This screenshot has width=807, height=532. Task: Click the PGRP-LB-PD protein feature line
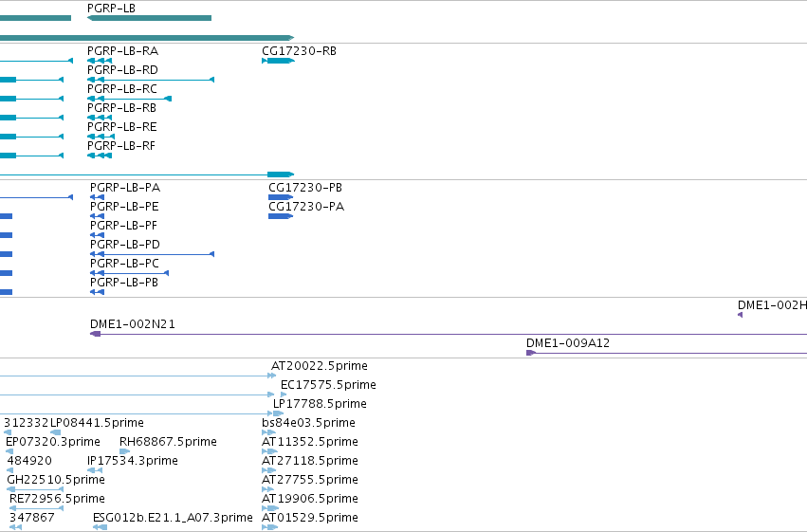tap(152, 254)
